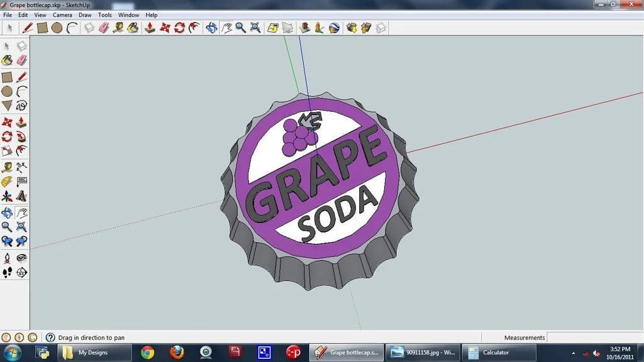Select the Arc tool in the top toolbar

72,28
